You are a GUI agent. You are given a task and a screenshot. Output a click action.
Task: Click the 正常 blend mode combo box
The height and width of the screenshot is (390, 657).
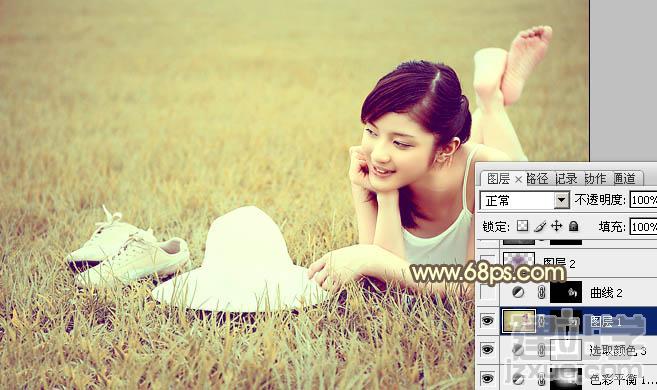click(x=525, y=200)
